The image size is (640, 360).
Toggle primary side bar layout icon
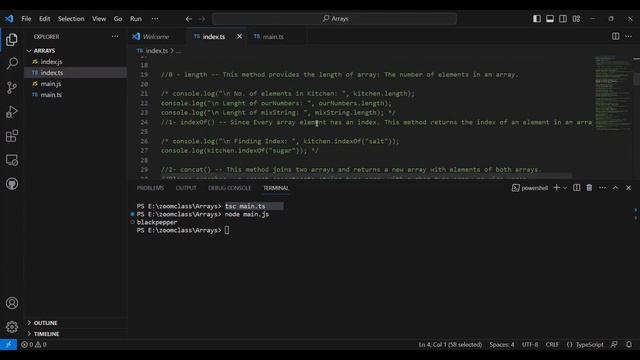(537, 19)
